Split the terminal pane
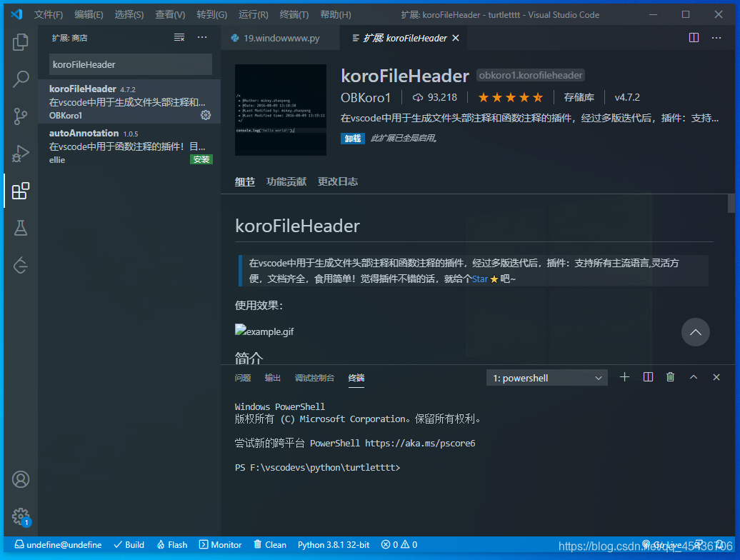 coord(648,377)
